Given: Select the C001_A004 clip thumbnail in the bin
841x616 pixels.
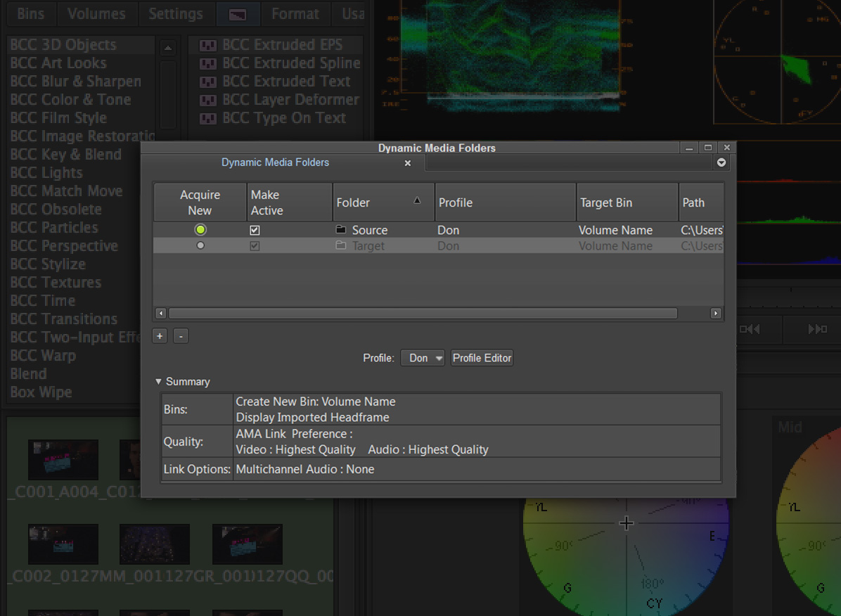Looking at the screenshot, I should pos(63,459).
